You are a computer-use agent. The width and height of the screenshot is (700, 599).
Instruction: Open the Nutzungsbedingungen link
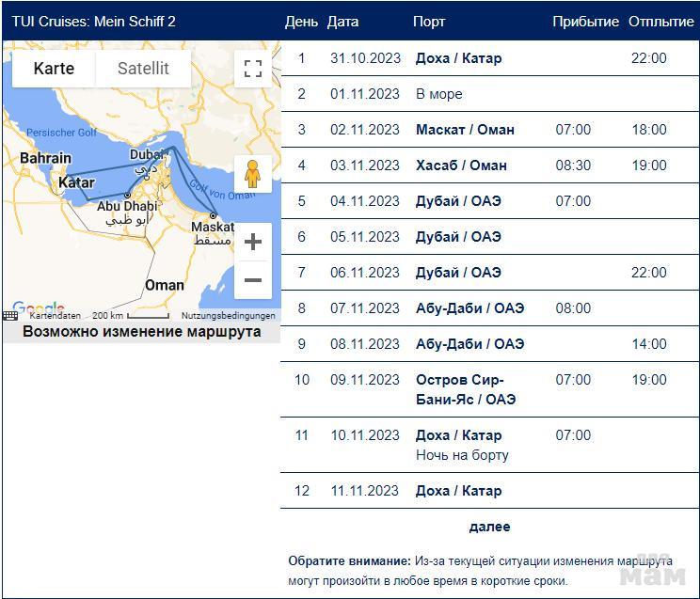pyautogui.click(x=228, y=316)
